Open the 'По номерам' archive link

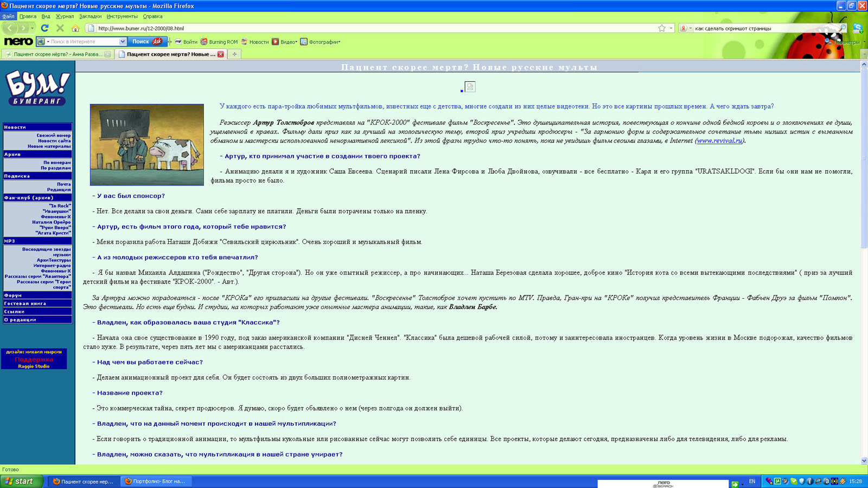[57, 162]
